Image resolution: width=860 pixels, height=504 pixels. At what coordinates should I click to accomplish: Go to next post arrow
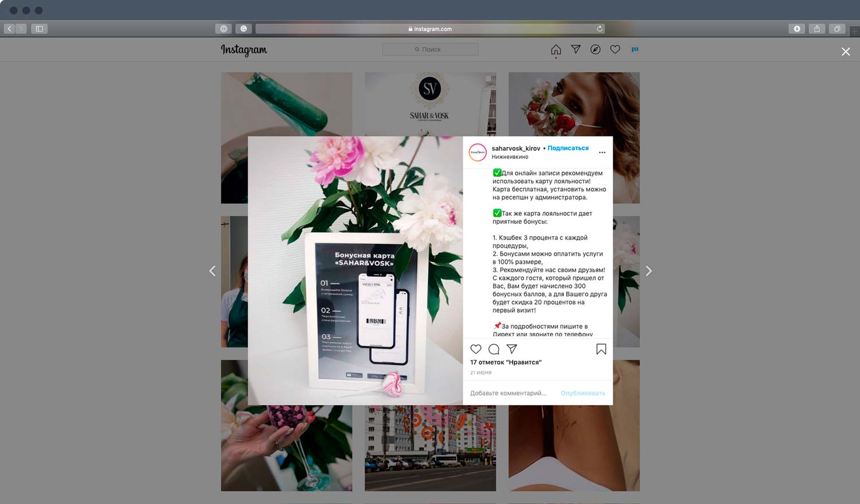[x=648, y=271]
